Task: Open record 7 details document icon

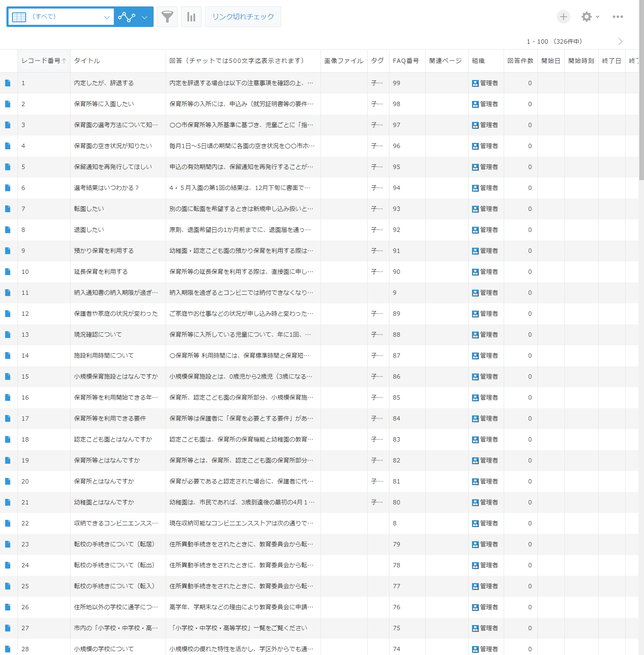Action: coord(8,209)
